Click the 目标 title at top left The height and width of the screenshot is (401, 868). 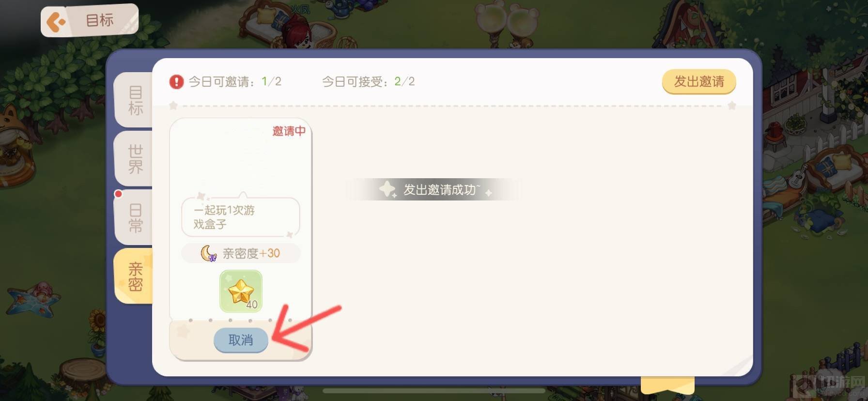[100, 20]
